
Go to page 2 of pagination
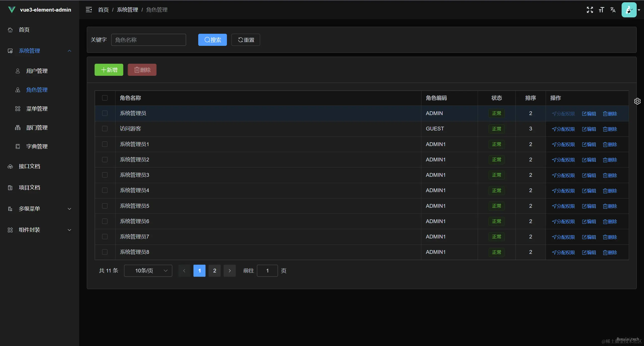(x=214, y=271)
